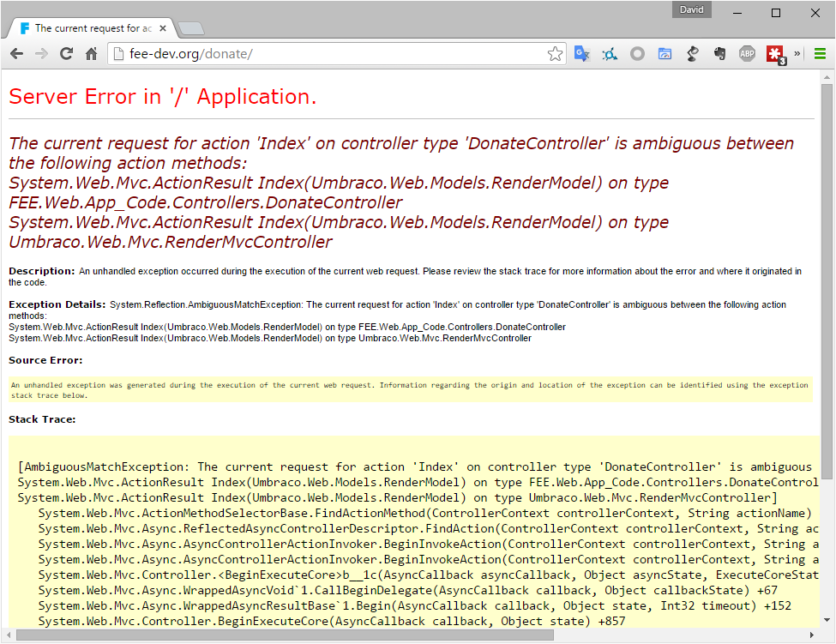Screen dimensions: 836x644
Task: Go back to the previous page
Action: coord(17,54)
